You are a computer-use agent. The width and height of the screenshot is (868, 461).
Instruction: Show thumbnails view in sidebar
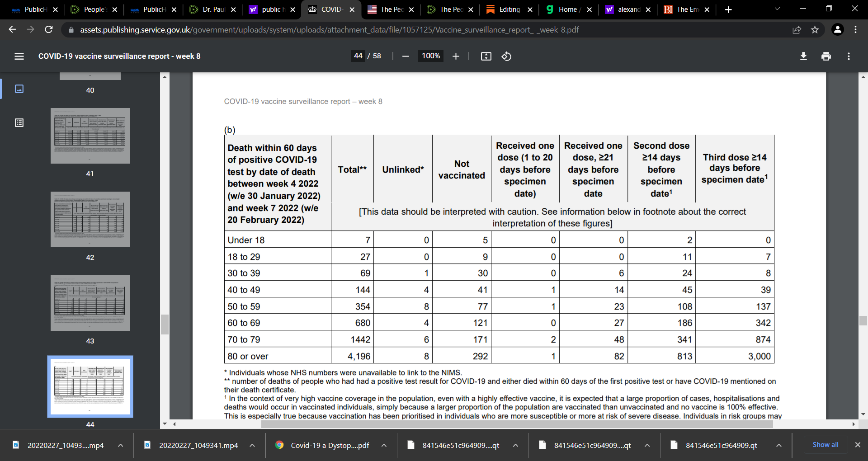click(x=19, y=89)
